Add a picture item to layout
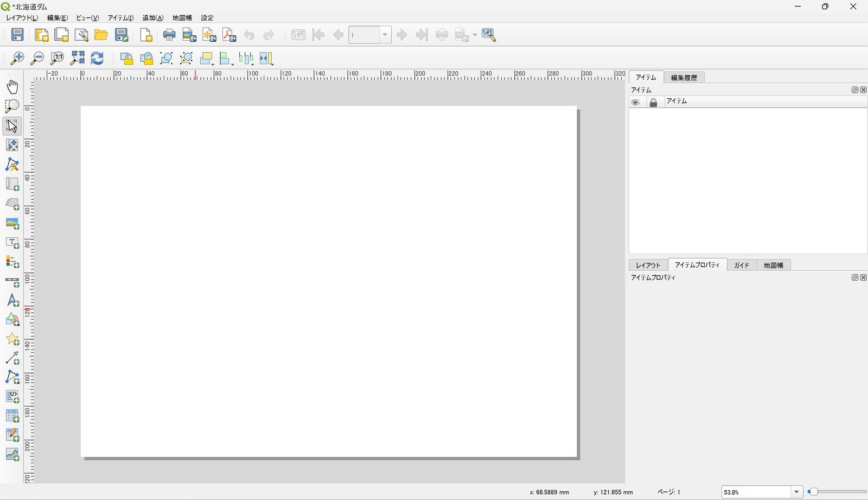The image size is (868, 500). [x=12, y=223]
